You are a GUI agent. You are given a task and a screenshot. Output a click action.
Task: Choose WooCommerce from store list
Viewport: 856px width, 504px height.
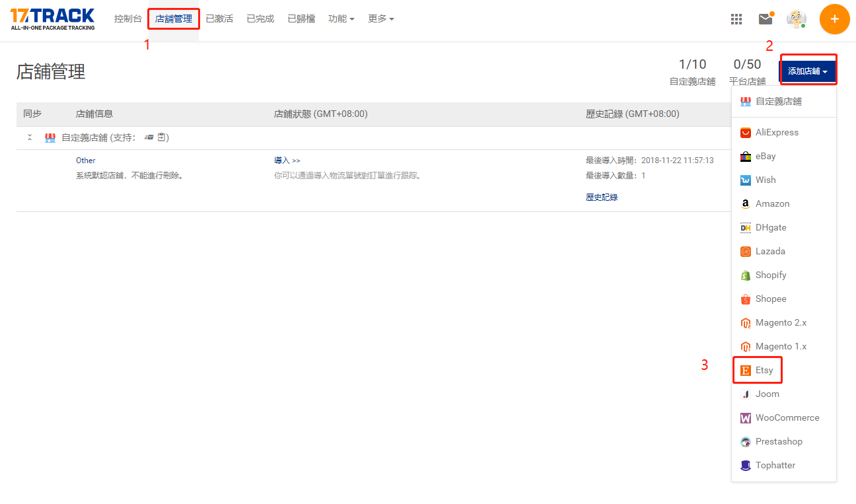coord(784,417)
